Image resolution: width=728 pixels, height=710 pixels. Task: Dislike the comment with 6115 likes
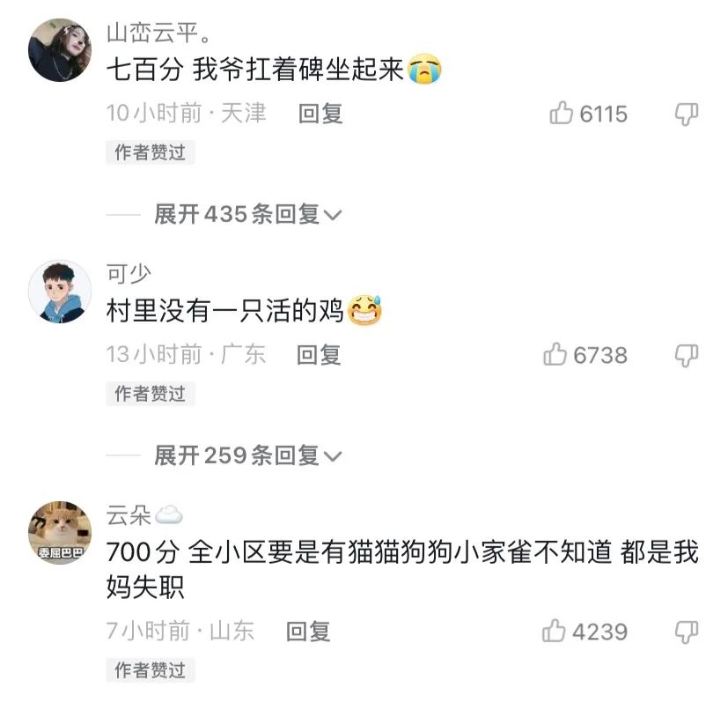(687, 115)
